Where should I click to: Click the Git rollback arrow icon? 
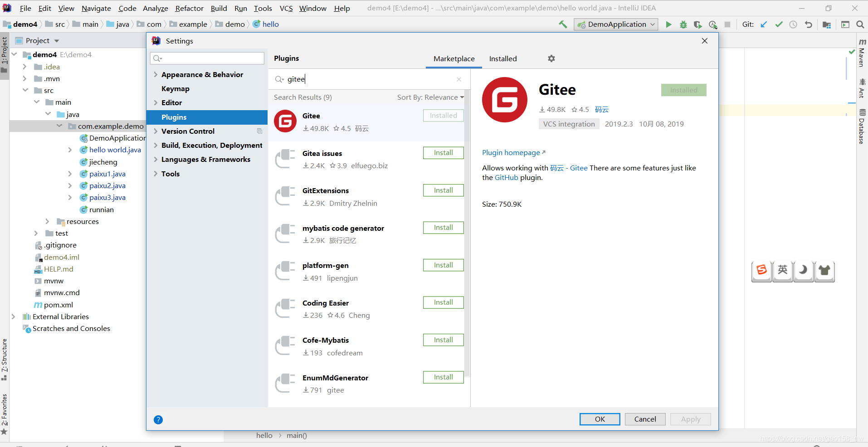(x=808, y=24)
